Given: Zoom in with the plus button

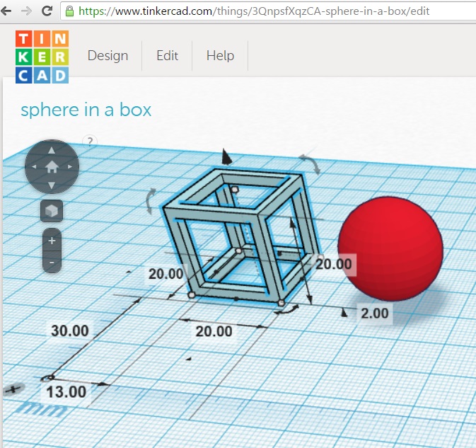Looking at the screenshot, I should [x=52, y=241].
